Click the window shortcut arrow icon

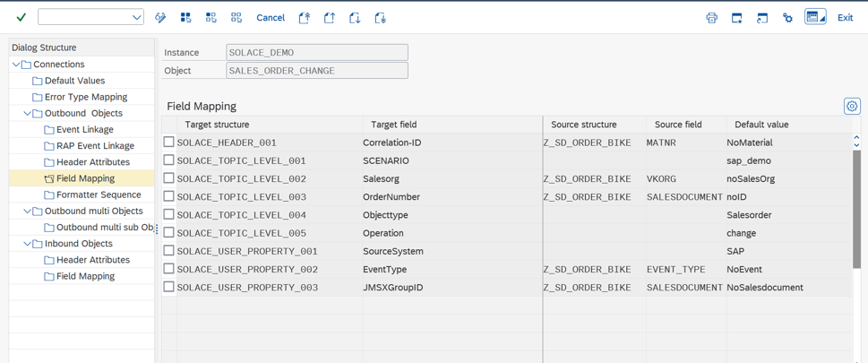click(x=762, y=18)
